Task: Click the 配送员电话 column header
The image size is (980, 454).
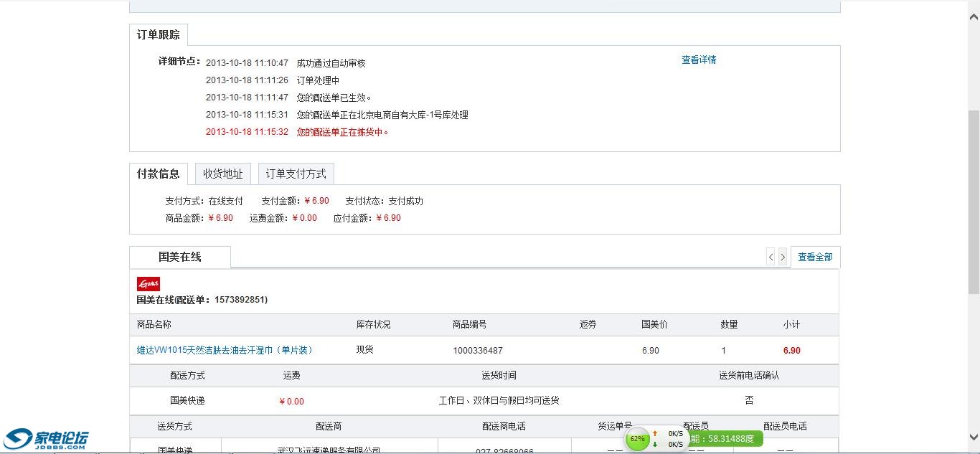Action: (785, 426)
